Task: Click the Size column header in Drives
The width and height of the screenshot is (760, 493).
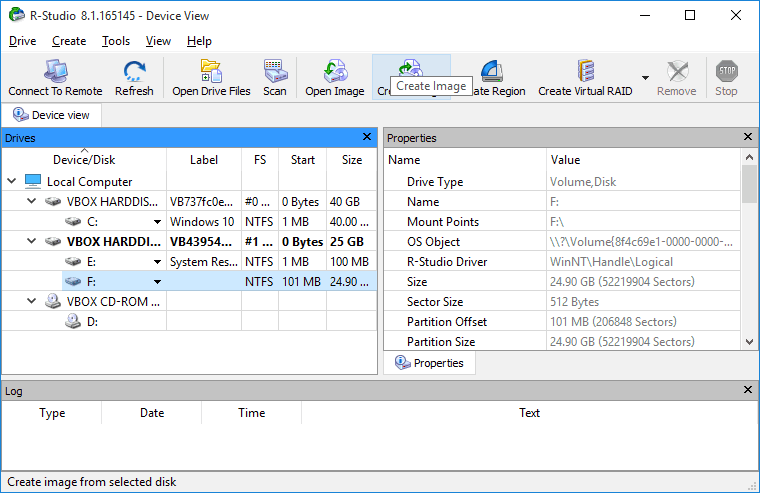Action: [352, 159]
